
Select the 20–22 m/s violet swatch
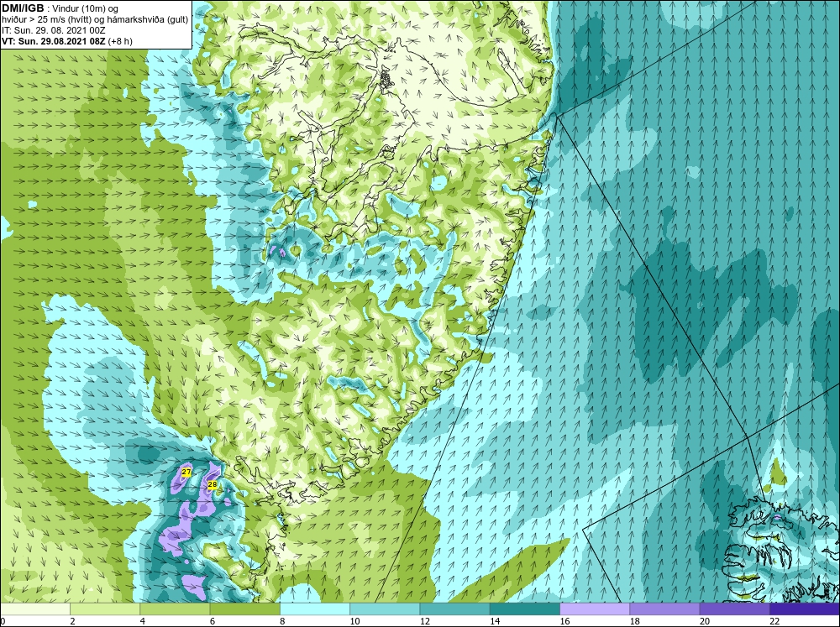pos(734,609)
